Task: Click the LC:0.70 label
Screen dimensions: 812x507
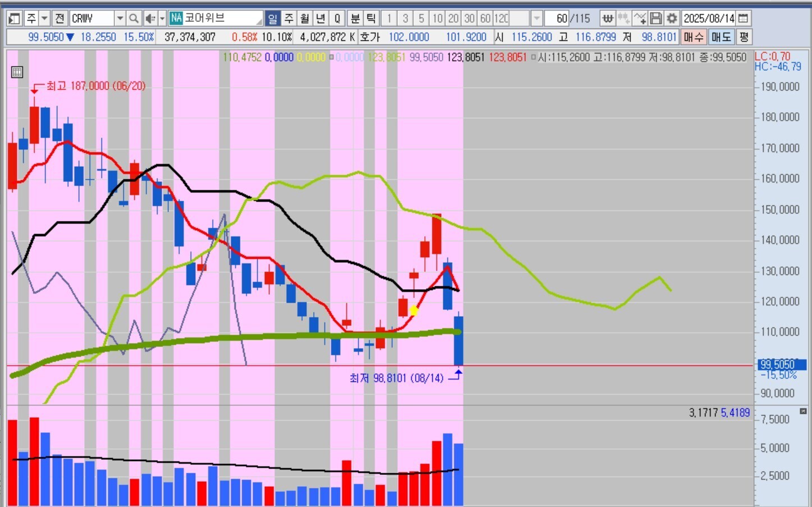Action: [x=772, y=56]
